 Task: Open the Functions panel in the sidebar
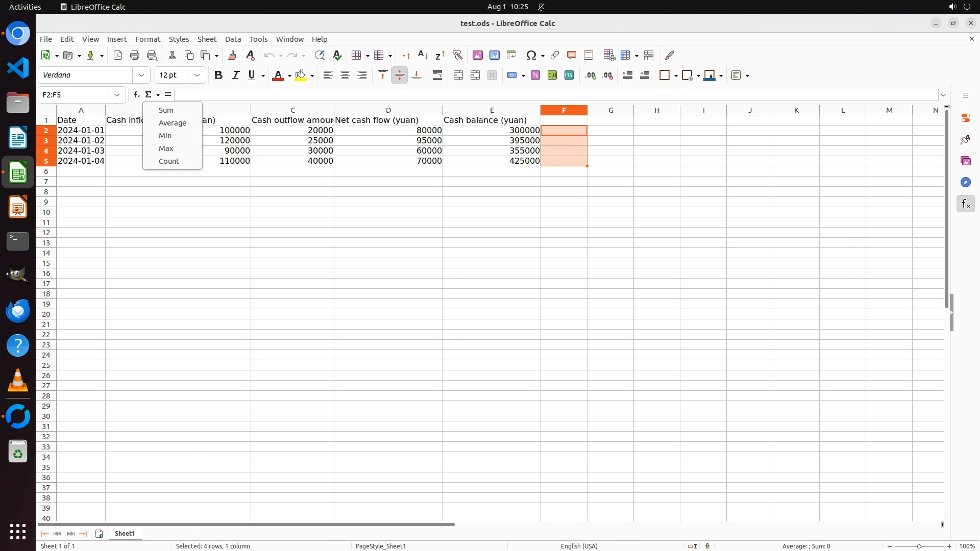(965, 204)
